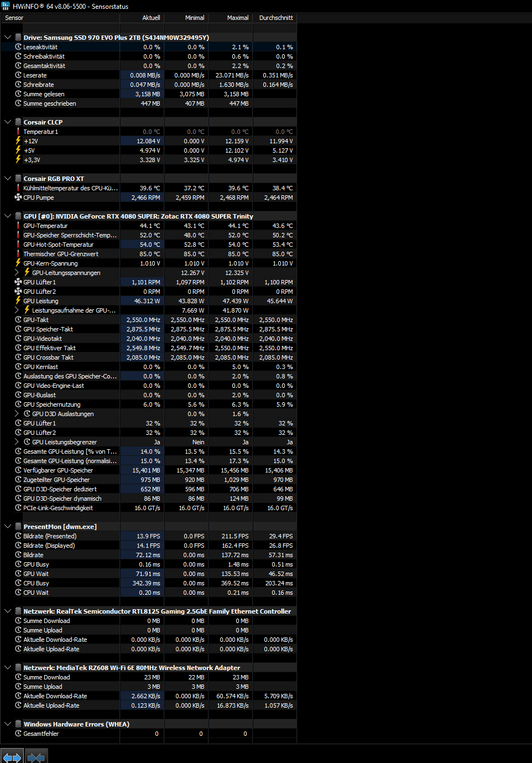Expand the Leistungsaufnahme der GPU subgroup
Screen dimensions: 532x763
pos(17,310)
